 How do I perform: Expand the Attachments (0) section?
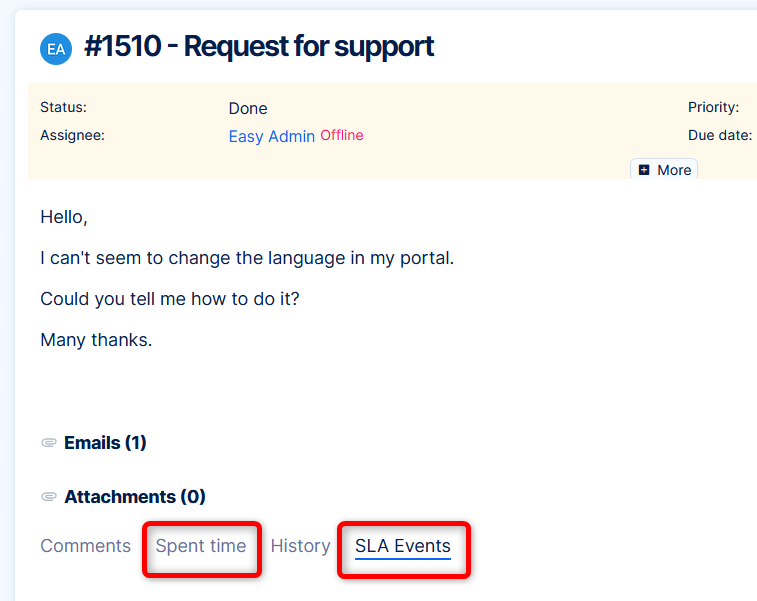pyautogui.click(x=134, y=497)
